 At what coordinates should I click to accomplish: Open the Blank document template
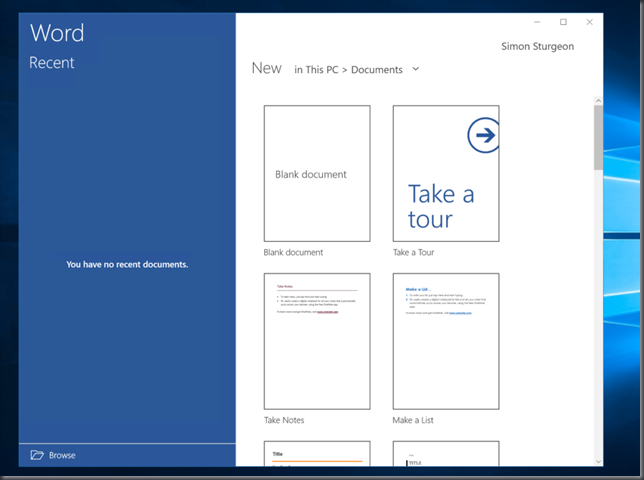pos(317,173)
